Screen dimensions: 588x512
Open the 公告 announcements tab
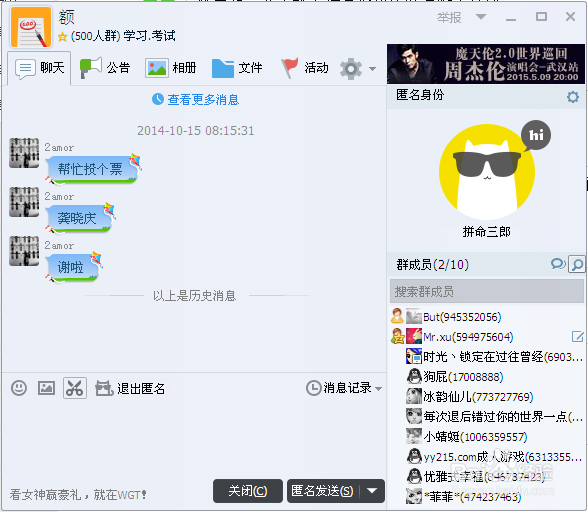105,68
